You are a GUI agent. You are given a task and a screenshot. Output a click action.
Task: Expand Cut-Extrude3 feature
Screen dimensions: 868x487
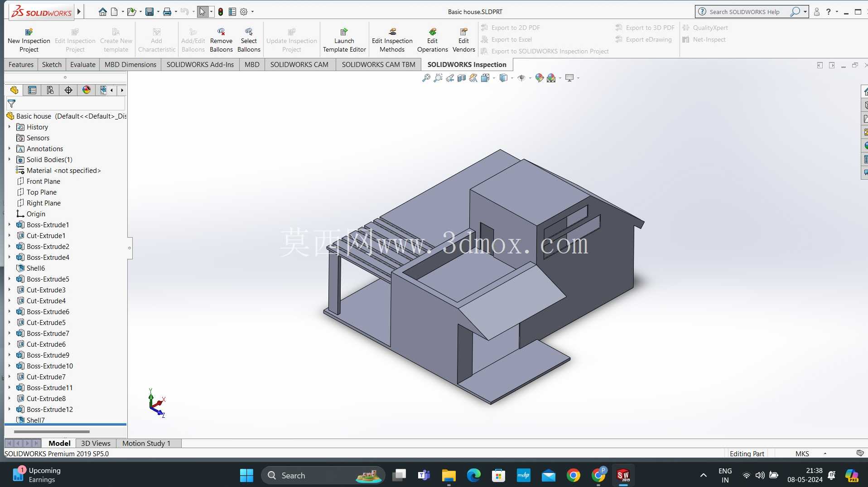pos(9,290)
